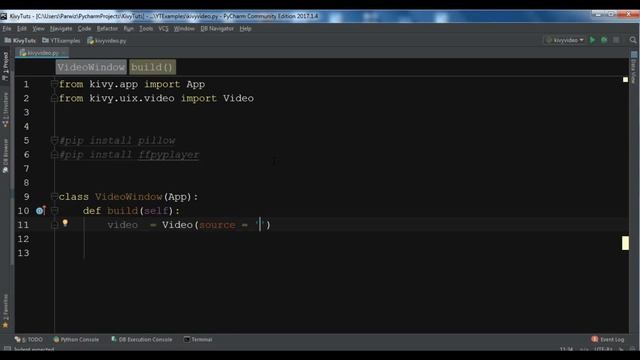
Task: Click the VideoWindow class name on line 9
Action: pyautogui.click(x=129, y=197)
